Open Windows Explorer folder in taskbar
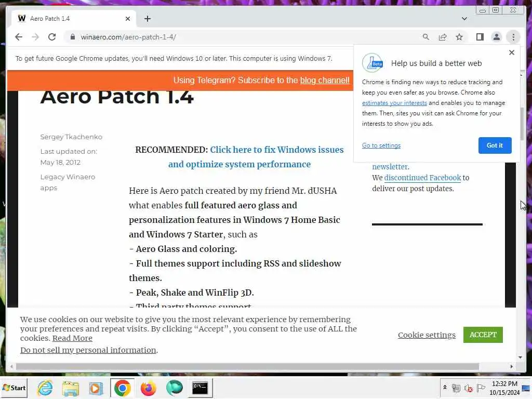 click(x=71, y=388)
